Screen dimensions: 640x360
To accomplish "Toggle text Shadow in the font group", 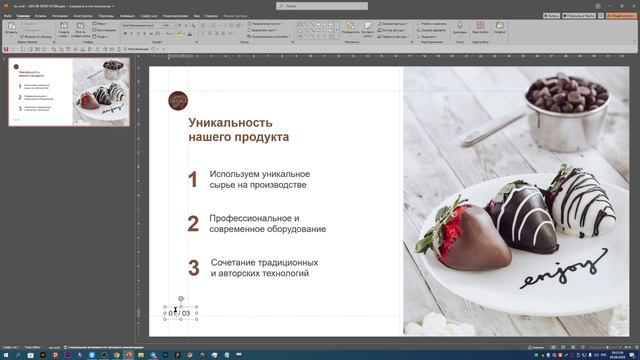I will (x=144, y=34).
